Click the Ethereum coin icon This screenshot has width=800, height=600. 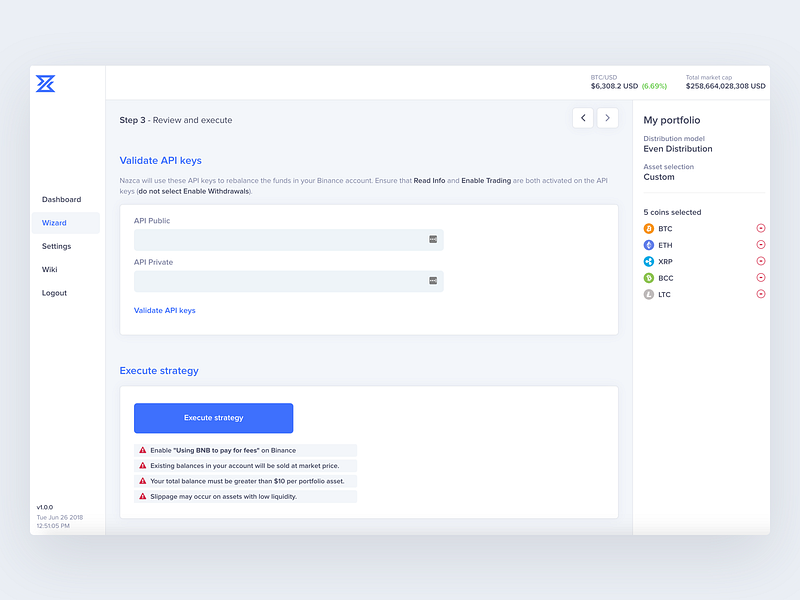(x=648, y=245)
